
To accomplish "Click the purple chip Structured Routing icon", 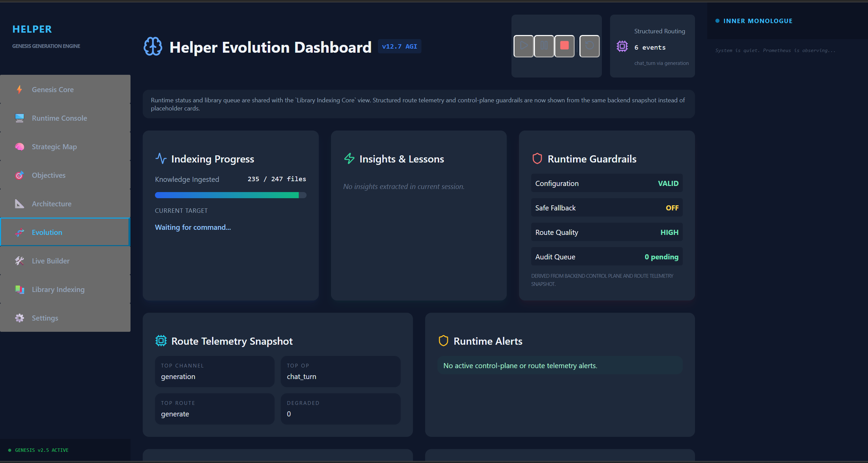I will (622, 46).
